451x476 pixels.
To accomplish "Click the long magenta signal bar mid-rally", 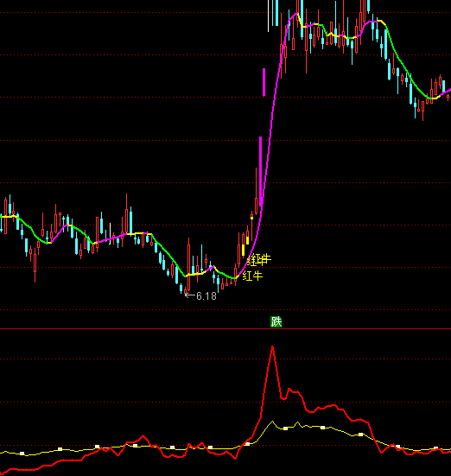I will tap(261, 172).
